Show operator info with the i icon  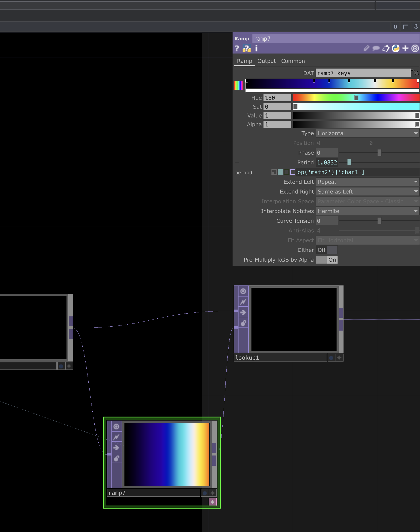[256, 48]
